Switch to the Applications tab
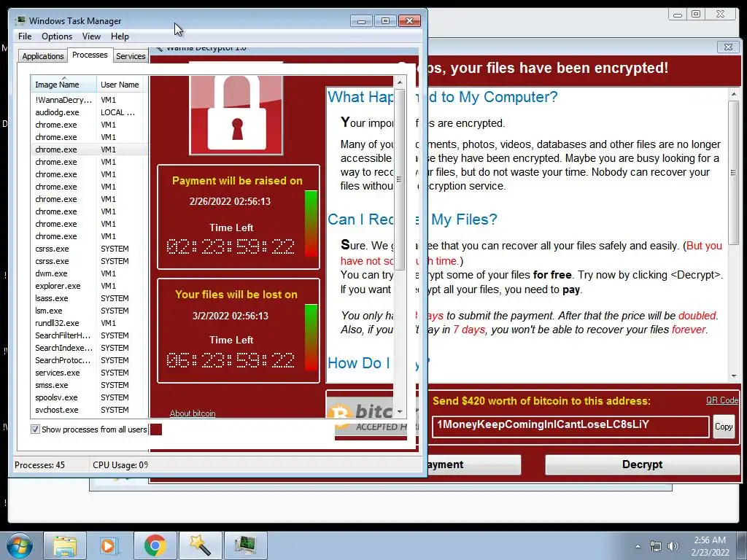The height and width of the screenshot is (560, 747). [43, 56]
